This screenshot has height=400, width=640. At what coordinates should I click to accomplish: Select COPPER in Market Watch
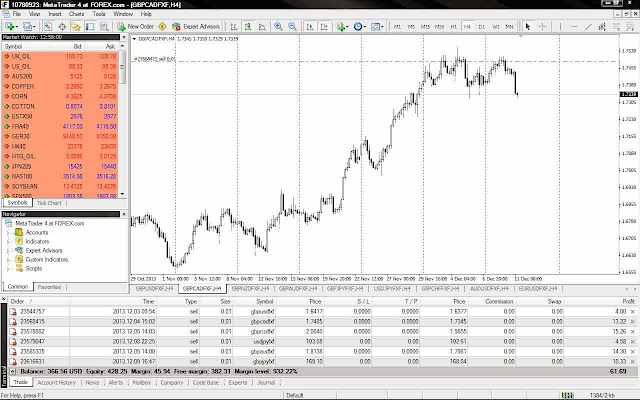[x=60, y=87]
